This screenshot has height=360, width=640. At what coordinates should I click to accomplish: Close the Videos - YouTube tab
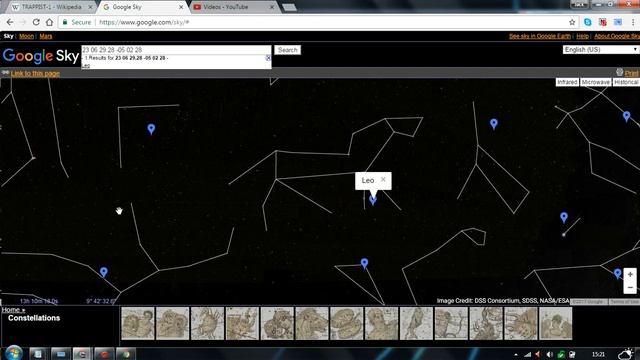[x=272, y=7]
